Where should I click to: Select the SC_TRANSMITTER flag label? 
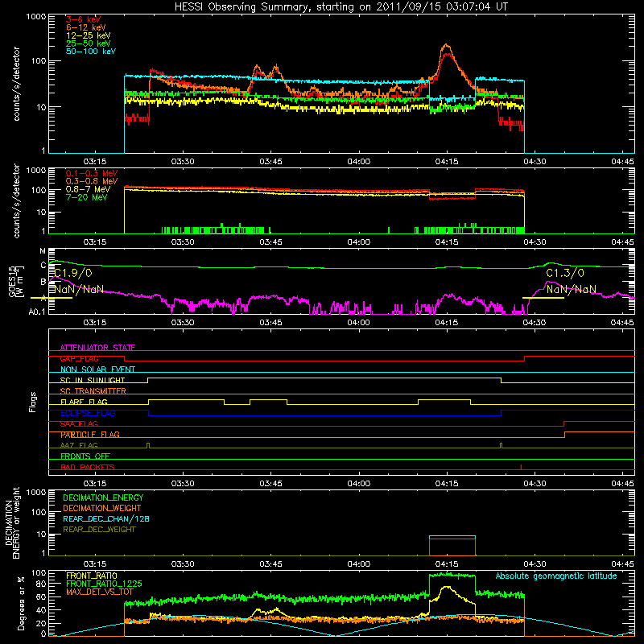pyautogui.click(x=93, y=391)
